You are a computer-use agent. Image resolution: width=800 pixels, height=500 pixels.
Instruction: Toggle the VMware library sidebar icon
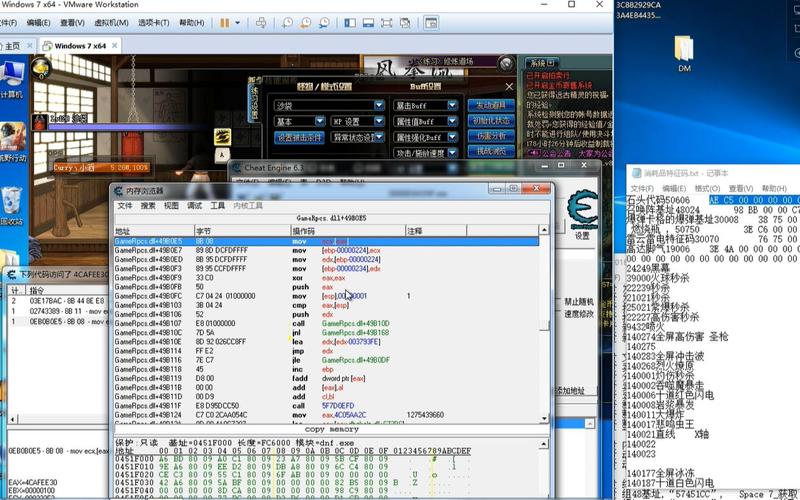tap(350, 23)
